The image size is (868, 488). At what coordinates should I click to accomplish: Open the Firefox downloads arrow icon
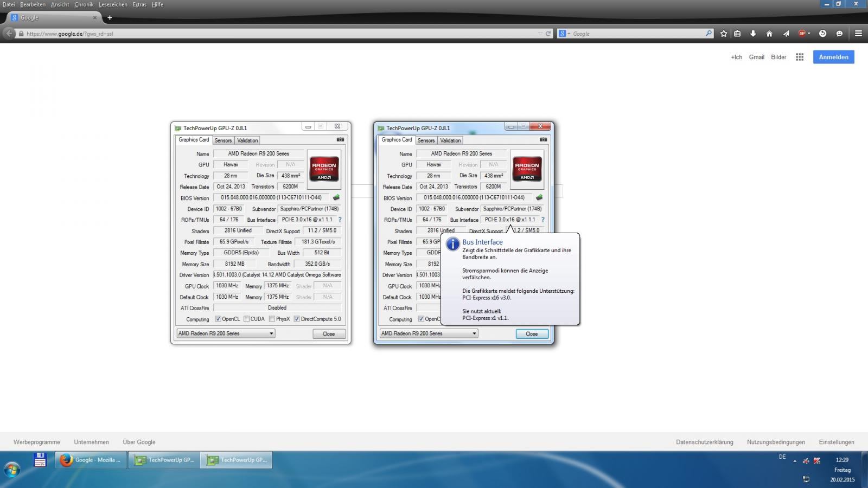753,34
